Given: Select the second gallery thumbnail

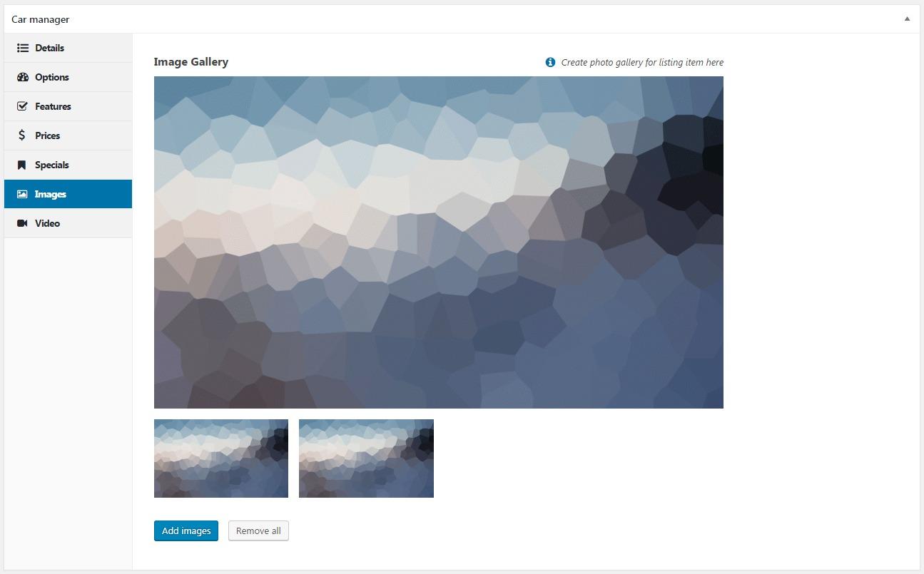Looking at the screenshot, I should pyautogui.click(x=366, y=458).
